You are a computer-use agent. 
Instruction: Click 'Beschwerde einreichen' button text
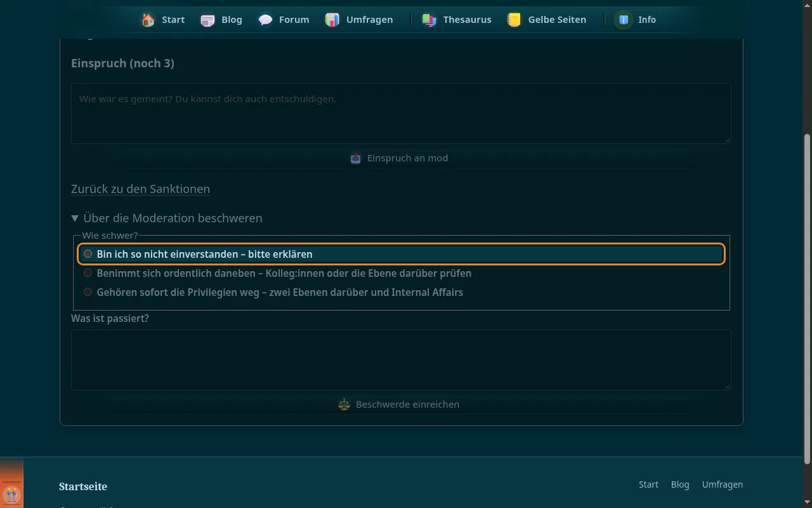click(407, 404)
